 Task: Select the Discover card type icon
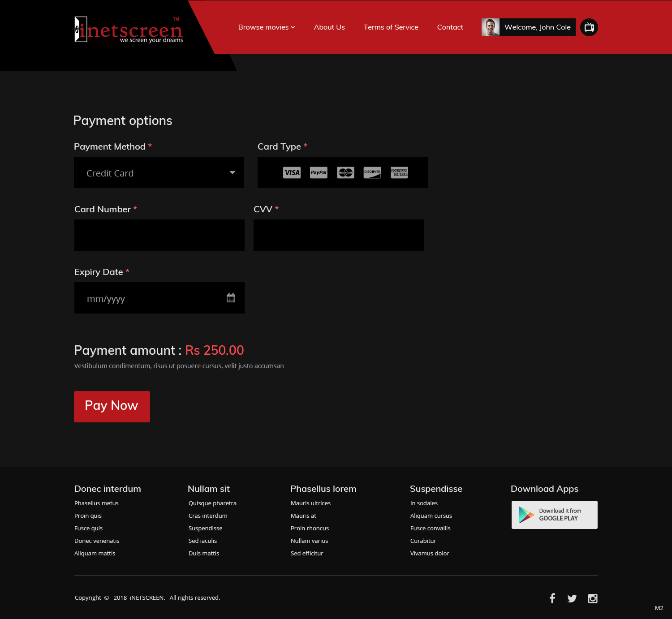[x=372, y=172]
